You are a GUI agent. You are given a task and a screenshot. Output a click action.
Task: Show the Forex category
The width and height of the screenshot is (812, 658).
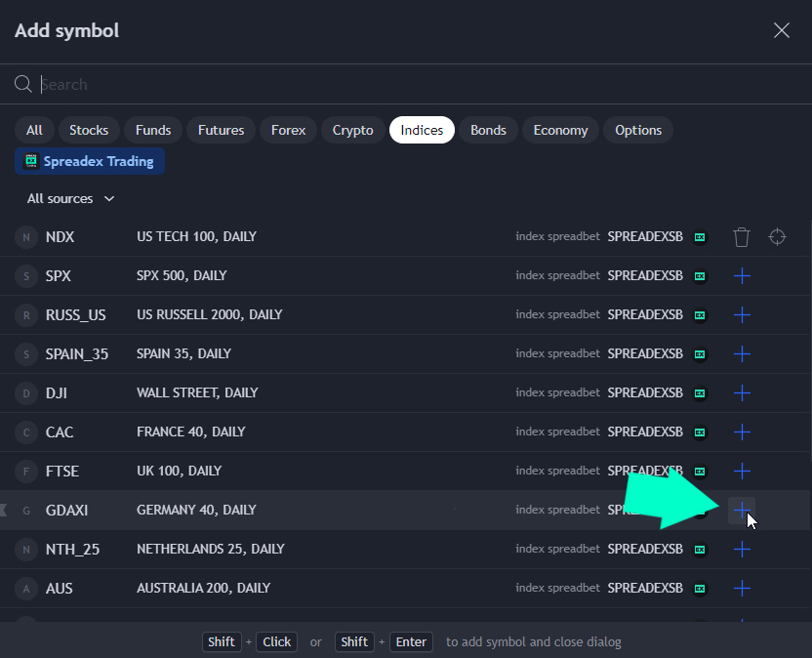pos(288,130)
